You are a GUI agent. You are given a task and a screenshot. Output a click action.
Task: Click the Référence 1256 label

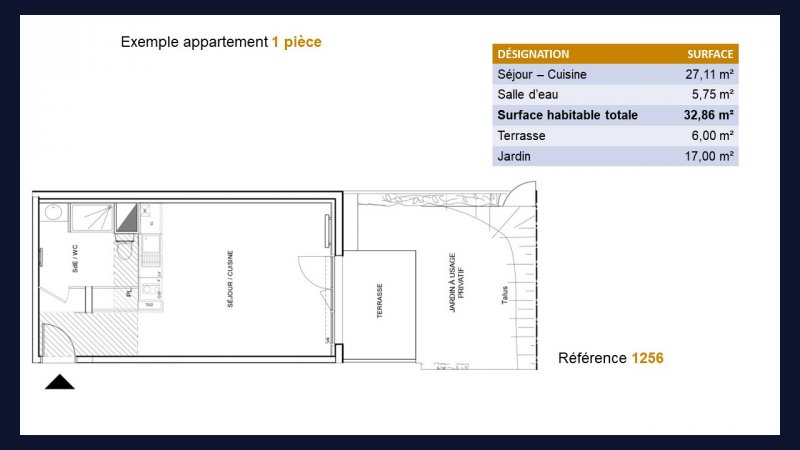[610, 358]
